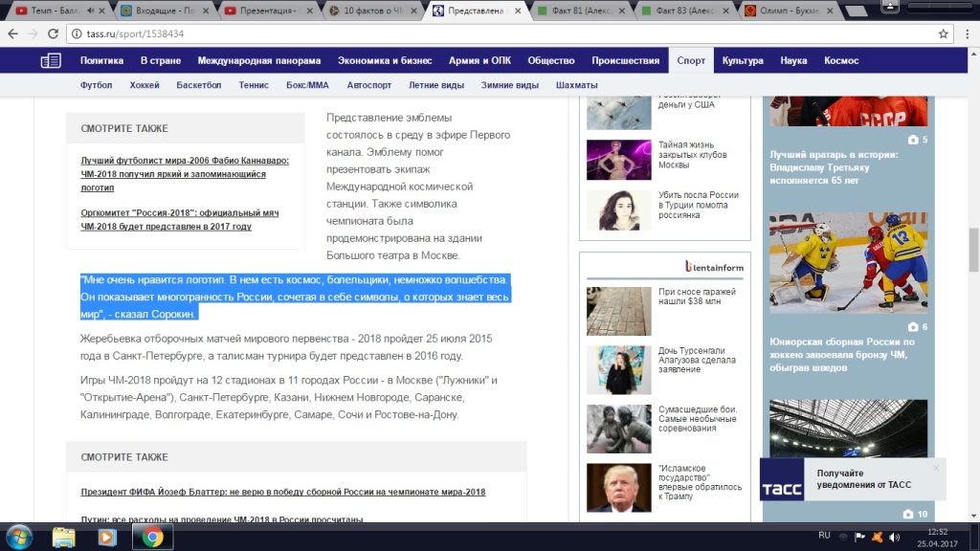The width and height of the screenshot is (980, 551).
Task: Open Action Center flag tray icon
Action: 860,537
